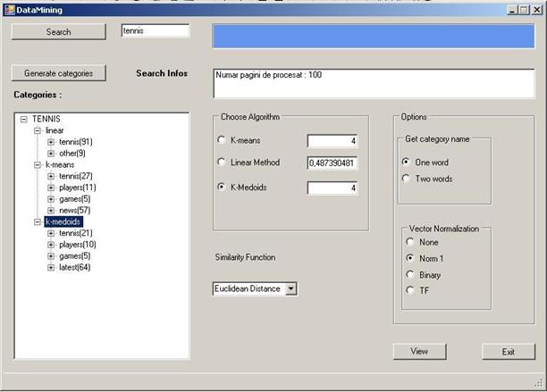Open the Euclidean Distance similarity dropdown
This screenshot has width=547, height=392.
[x=290, y=288]
